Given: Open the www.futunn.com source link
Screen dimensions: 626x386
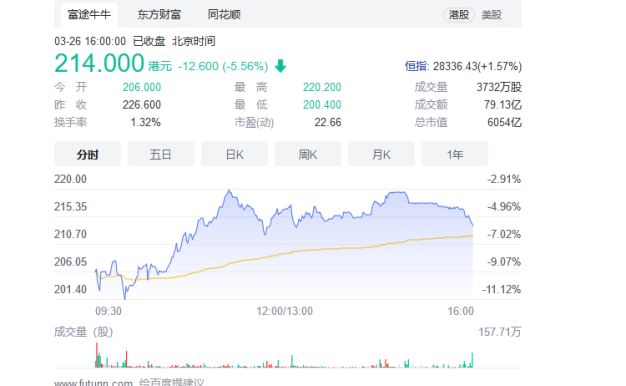Looking at the screenshot, I should (x=93, y=382).
